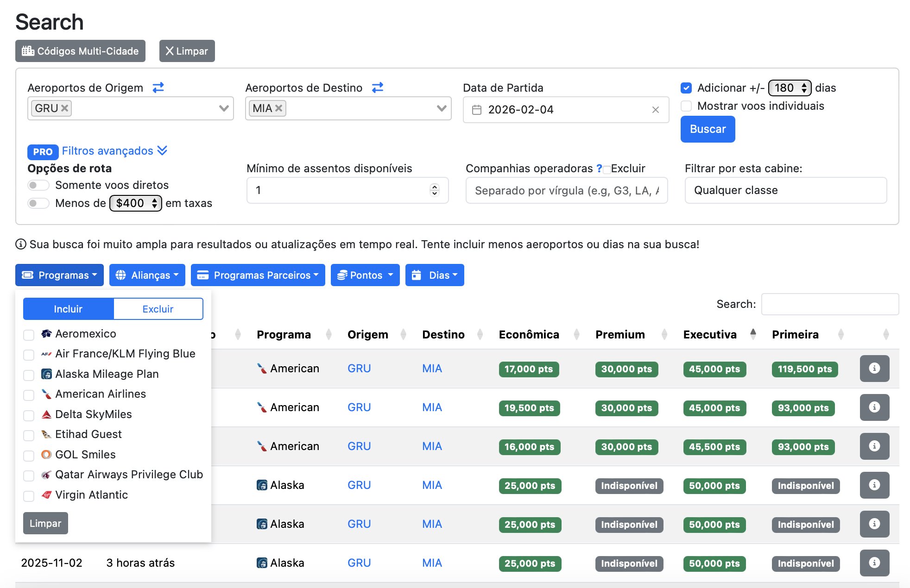910x588 pixels.
Task: Open Dias dropdown button
Action: tap(435, 275)
